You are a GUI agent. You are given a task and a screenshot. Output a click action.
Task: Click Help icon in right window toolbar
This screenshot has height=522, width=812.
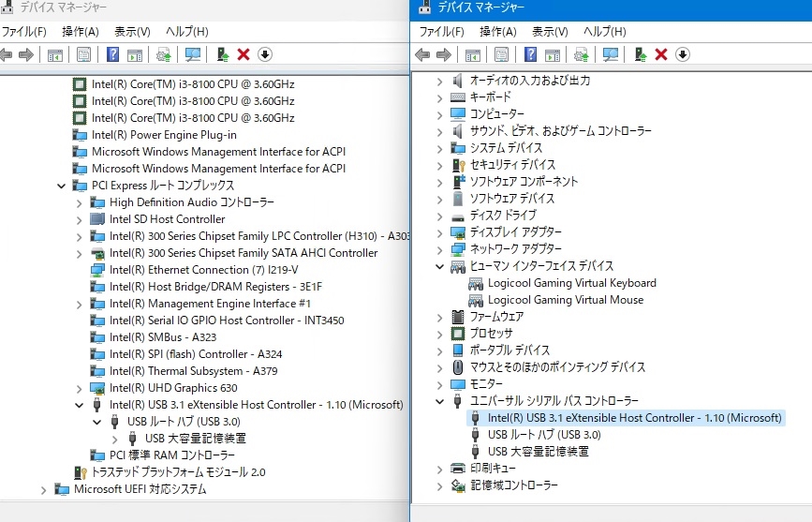[x=530, y=54]
